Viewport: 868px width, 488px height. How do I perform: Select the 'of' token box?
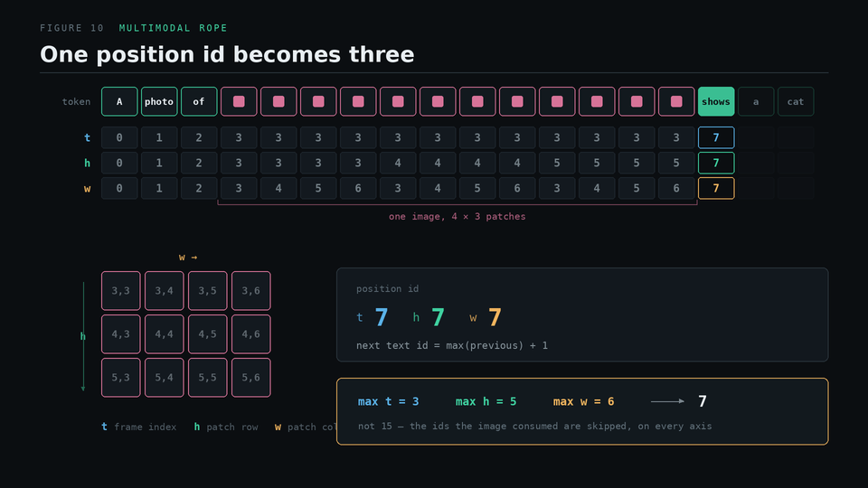coord(199,101)
